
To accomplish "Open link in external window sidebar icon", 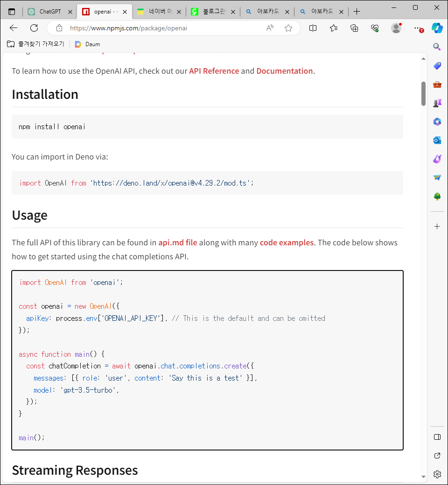I will coord(437,456).
